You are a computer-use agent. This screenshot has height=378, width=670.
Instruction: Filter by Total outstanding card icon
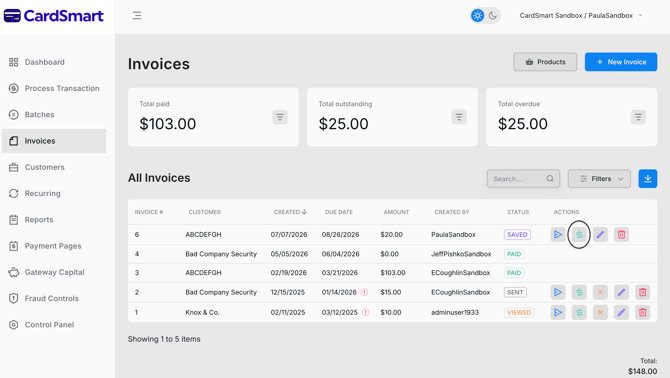click(459, 117)
